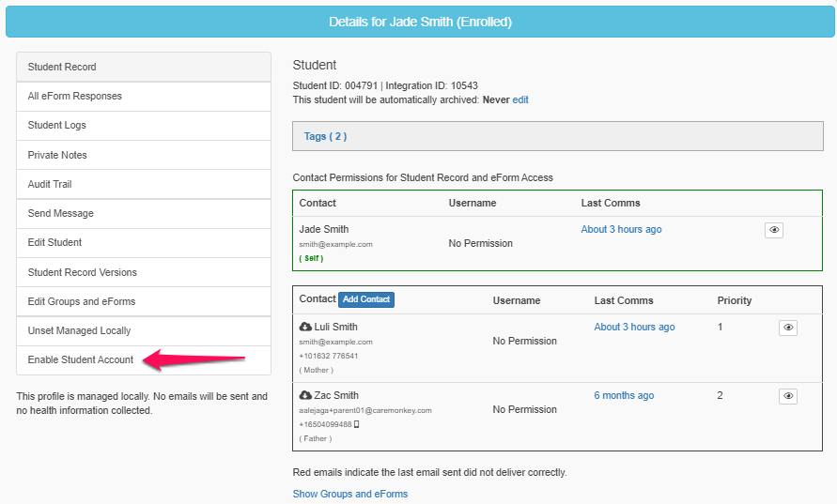Screen dimensions: 837x504
Task: Click the eye icon for Zac Smith
Action: click(x=788, y=396)
